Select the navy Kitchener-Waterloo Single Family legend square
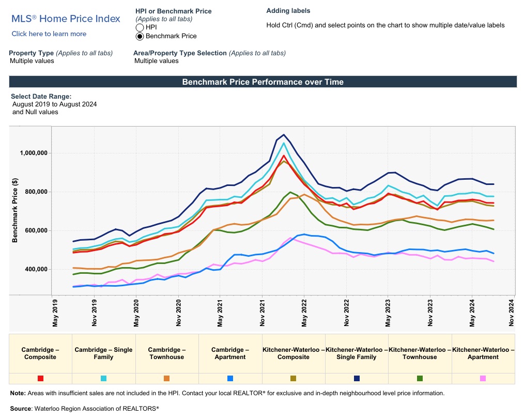 (x=357, y=379)
